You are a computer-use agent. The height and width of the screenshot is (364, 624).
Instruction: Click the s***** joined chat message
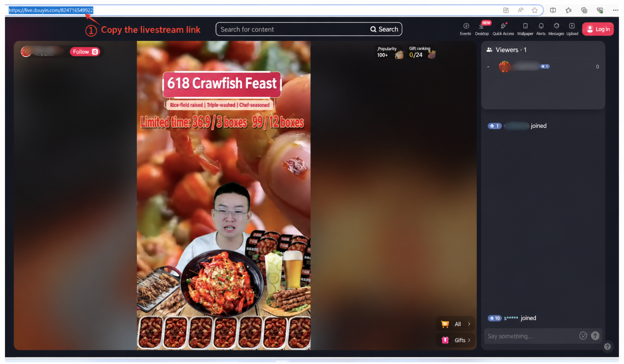coord(512,318)
